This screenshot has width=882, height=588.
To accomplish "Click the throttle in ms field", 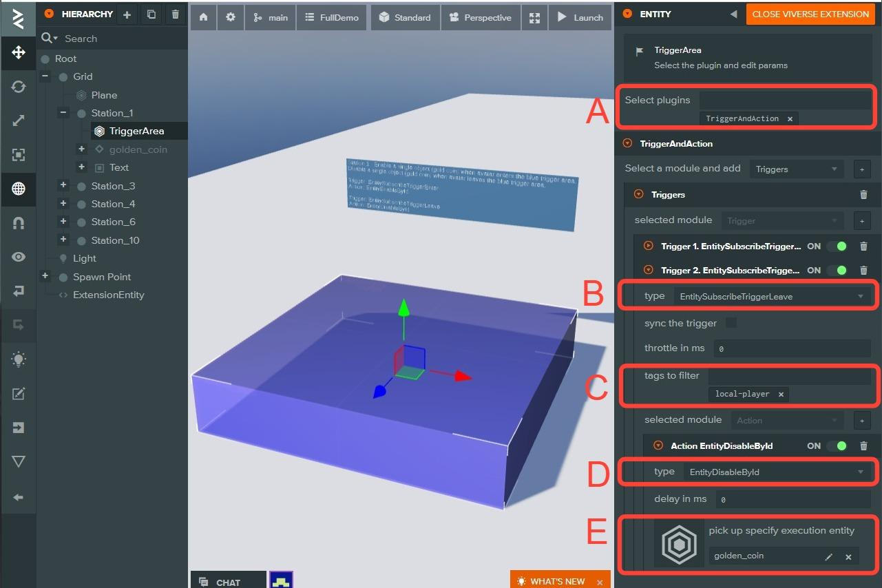I will pos(792,348).
